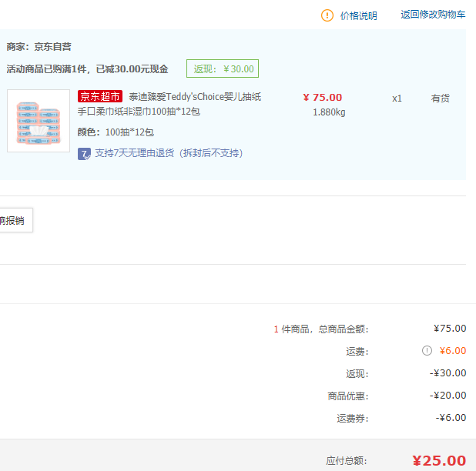
Task: Open the tissue product thumbnail image
Action: (39, 121)
